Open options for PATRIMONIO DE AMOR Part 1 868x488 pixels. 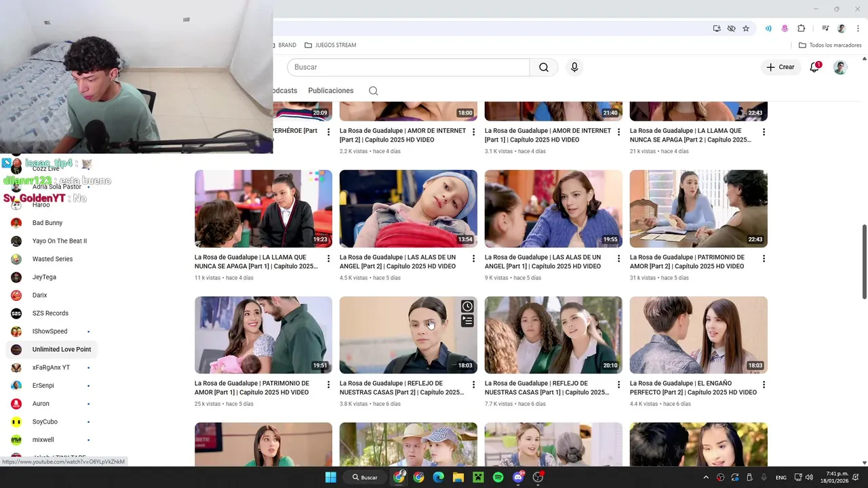(328, 384)
